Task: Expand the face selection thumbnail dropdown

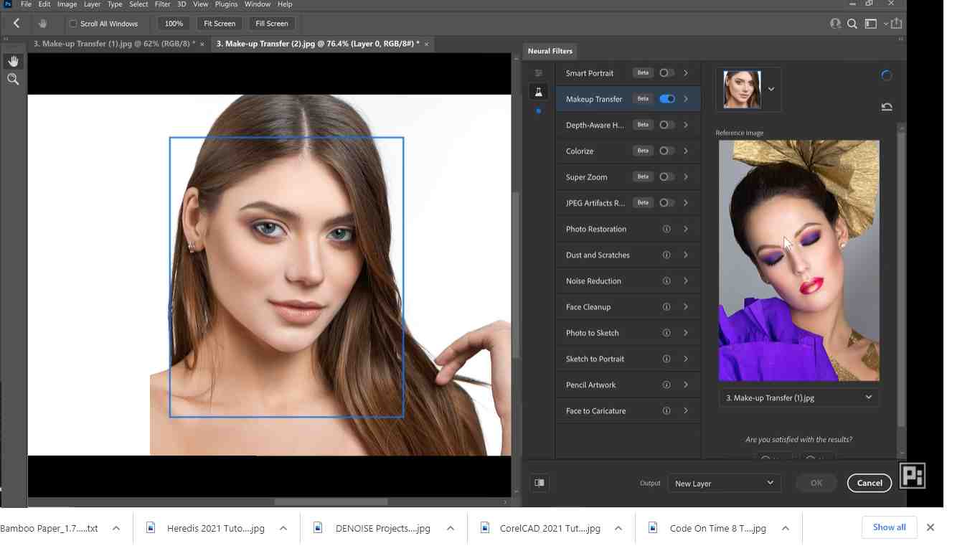Action: 771,89
